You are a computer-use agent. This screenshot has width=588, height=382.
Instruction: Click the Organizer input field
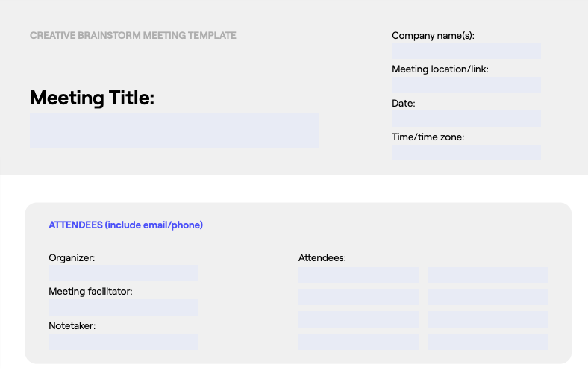click(123, 273)
